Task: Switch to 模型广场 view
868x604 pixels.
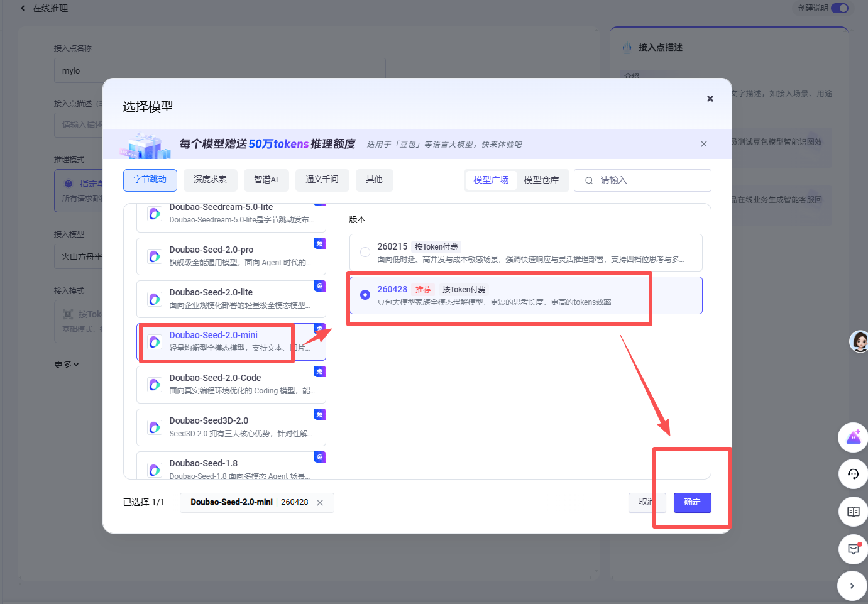Action: 491,180
